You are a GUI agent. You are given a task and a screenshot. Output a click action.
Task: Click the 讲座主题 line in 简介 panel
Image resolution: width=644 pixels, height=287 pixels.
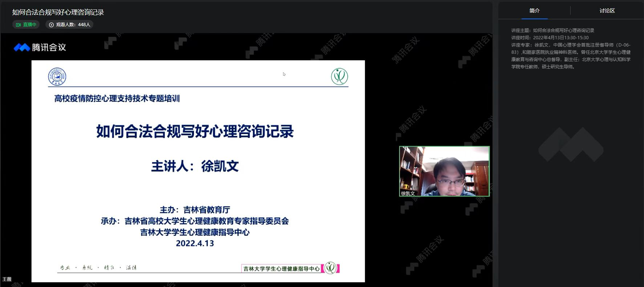552,31
